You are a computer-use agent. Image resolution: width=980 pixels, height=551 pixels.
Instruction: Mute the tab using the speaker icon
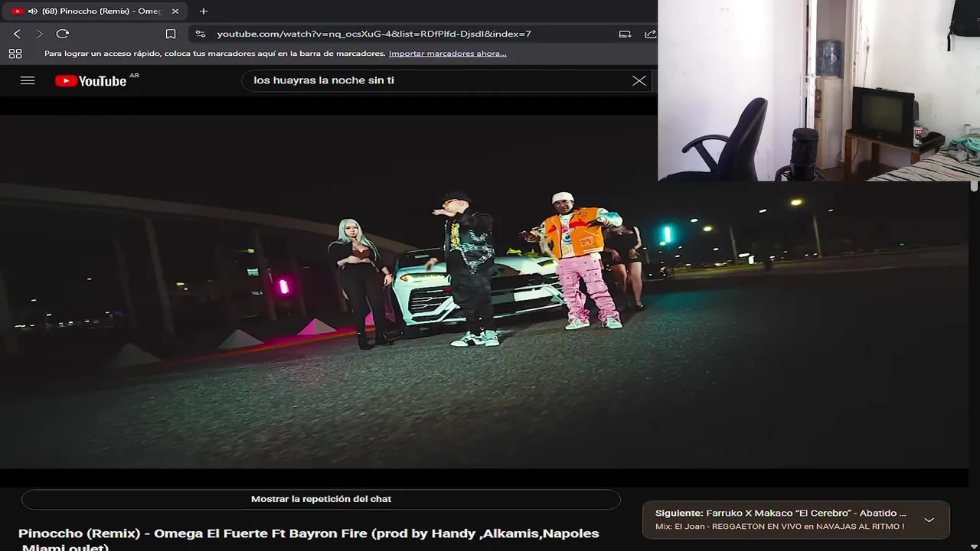coord(33,11)
